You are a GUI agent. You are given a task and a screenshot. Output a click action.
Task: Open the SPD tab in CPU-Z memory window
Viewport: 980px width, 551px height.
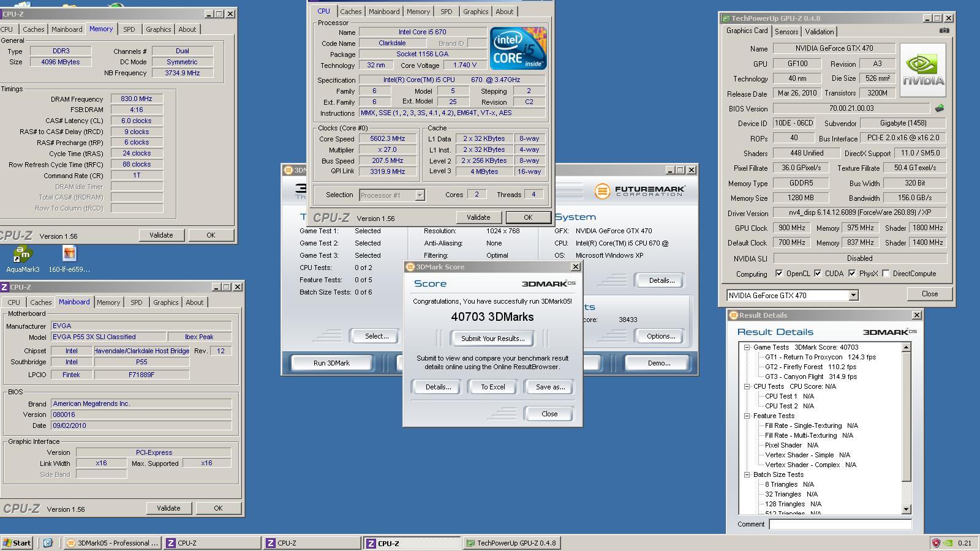coord(129,29)
